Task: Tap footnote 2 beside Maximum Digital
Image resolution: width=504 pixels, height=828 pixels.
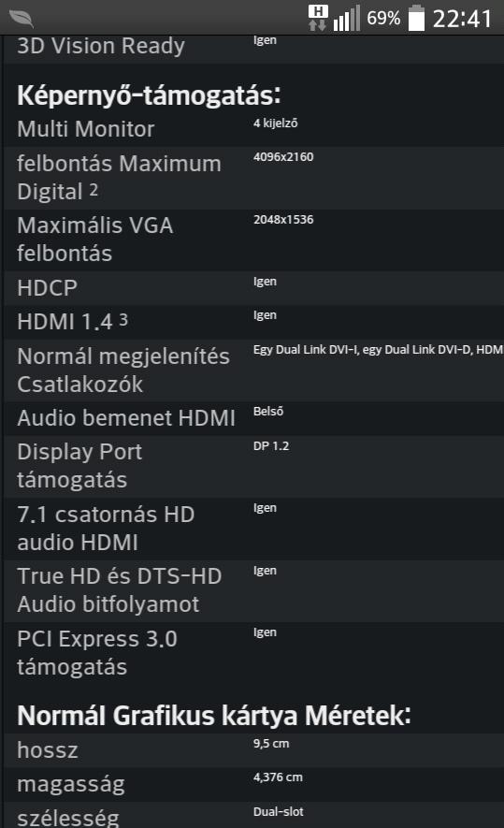Action: 94,190
